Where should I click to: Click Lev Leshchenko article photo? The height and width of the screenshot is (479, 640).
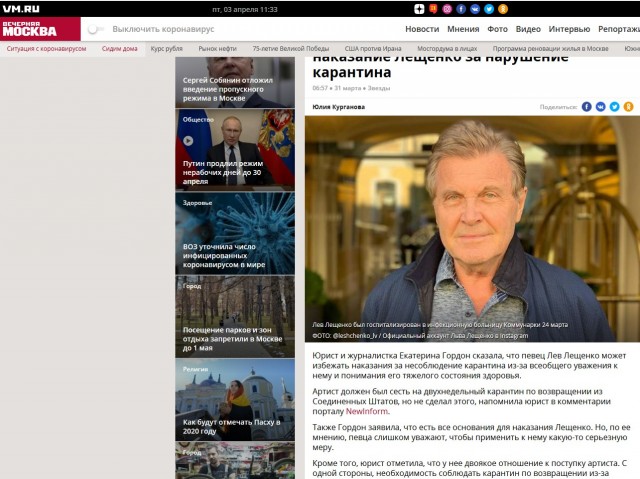click(x=472, y=228)
